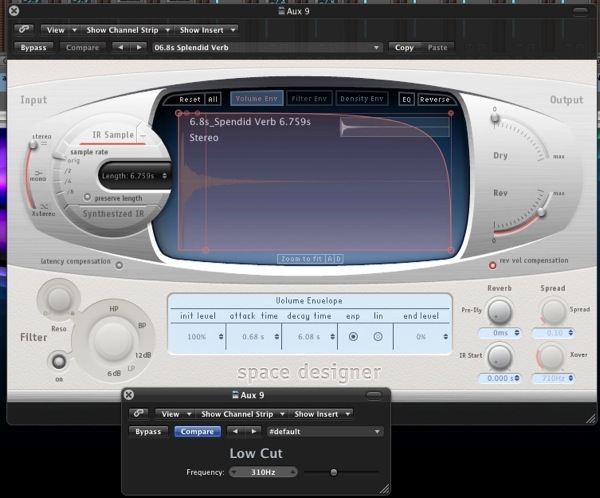Bypass the Space Designer plugin

click(x=33, y=47)
